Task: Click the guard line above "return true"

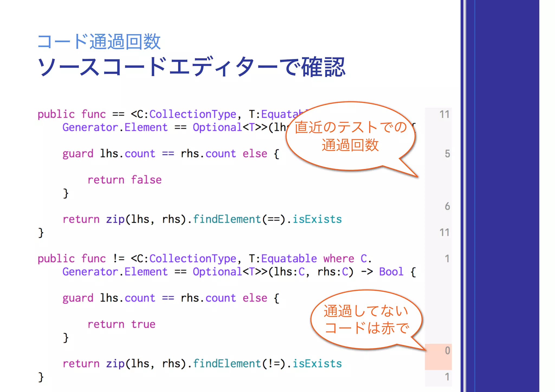Action: tap(171, 298)
